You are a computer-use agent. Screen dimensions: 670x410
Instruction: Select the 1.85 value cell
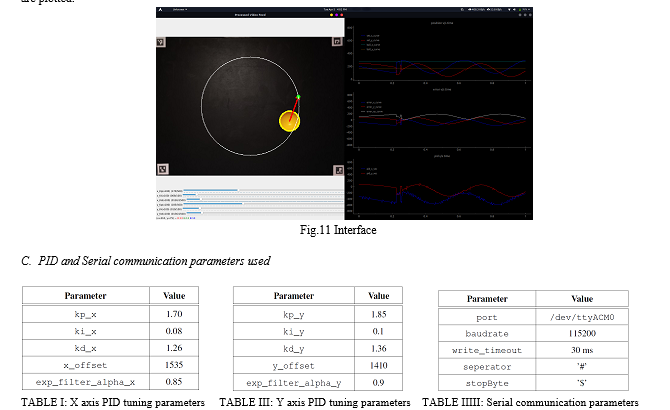coord(379,314)
